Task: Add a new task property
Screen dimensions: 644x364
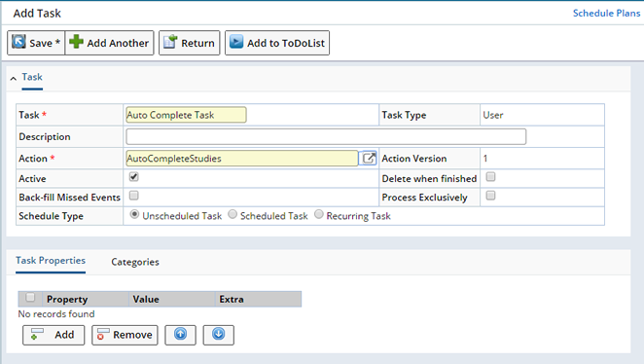Action: point(54,335)
